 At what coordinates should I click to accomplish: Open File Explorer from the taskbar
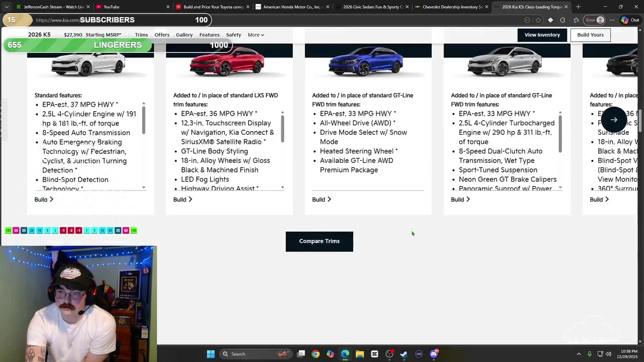(x=360, y=354)
